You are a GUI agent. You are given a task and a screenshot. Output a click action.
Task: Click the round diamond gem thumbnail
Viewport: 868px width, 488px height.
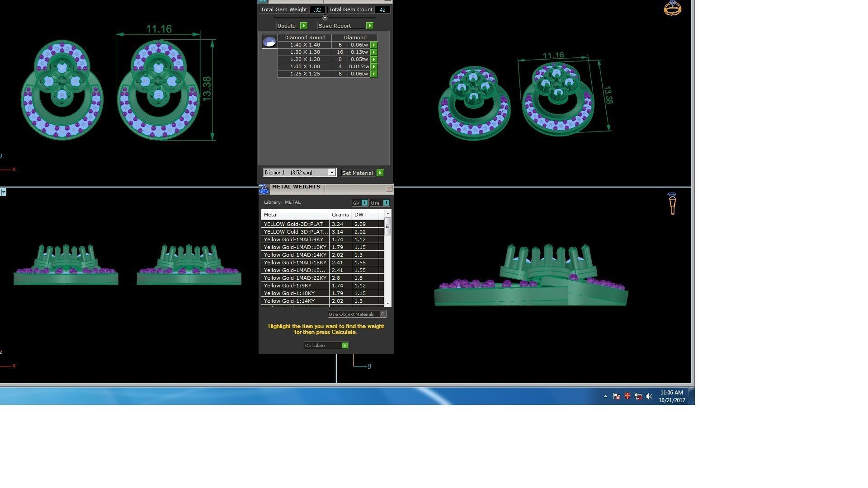pos(269,42)
